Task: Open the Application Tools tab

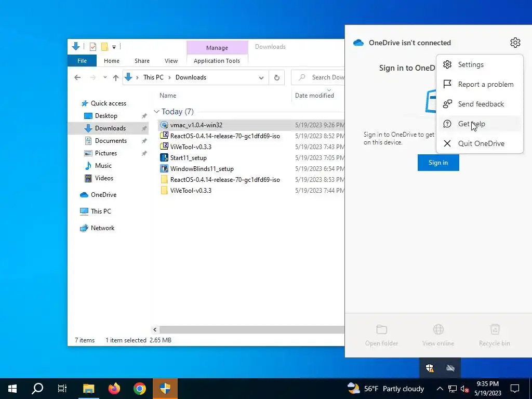Action: point(217,61)
